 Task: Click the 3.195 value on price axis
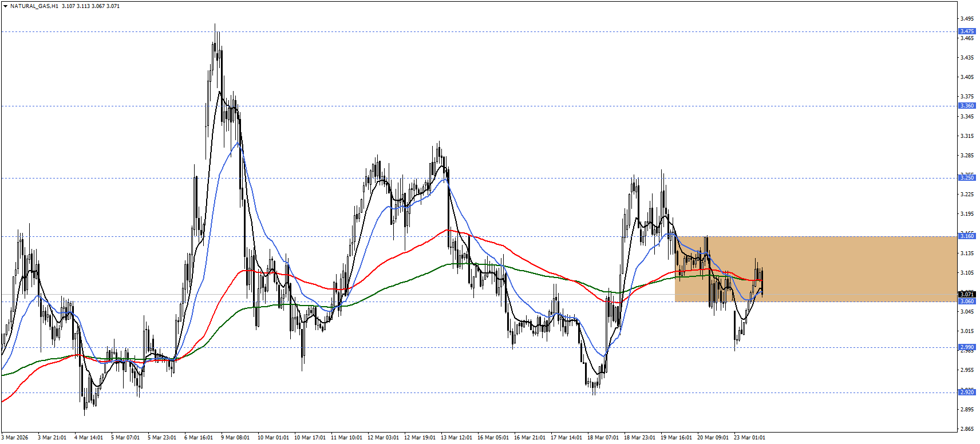point(967,214)
